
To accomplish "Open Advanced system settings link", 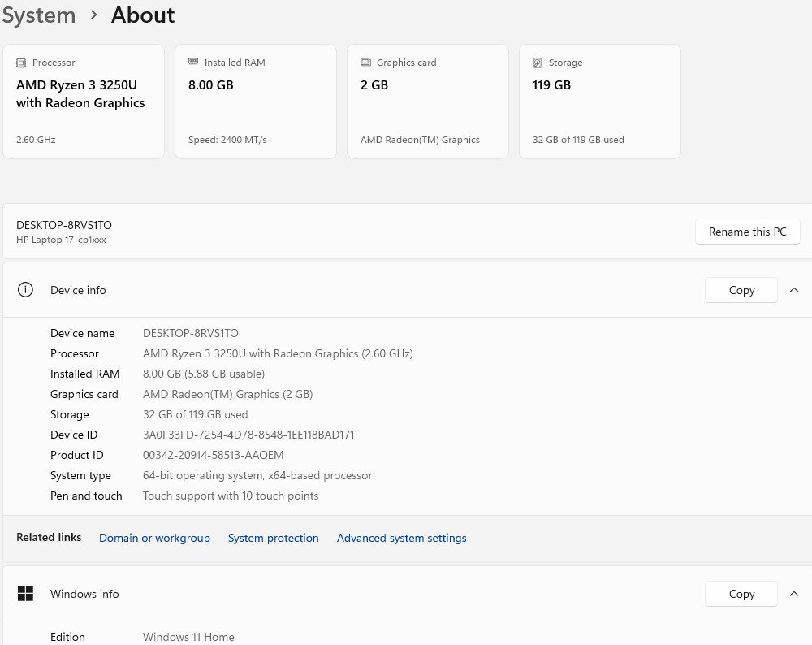I will click(401, 538).
